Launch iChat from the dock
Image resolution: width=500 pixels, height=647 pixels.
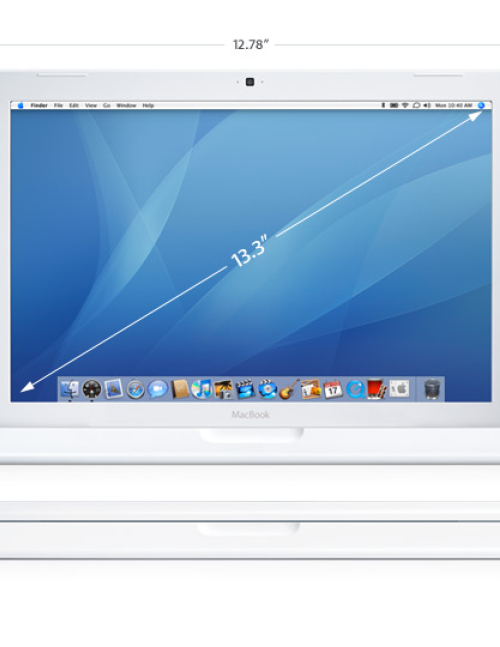pos(157,389)
